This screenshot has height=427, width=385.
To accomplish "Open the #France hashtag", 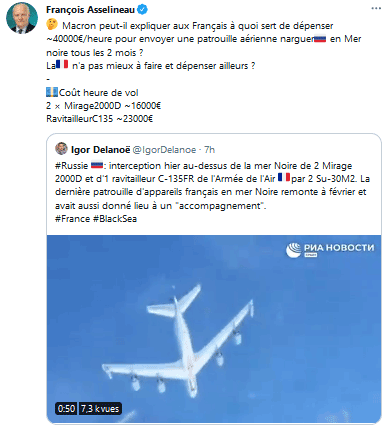I will pos(72,219).
